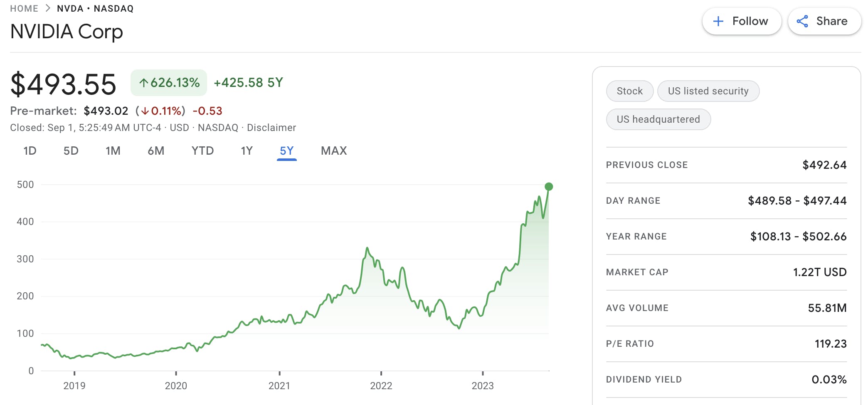This screenshot has height=405, width=868.
Task: Click the DIVIDEND YIELD label
Action: pyautogui.click(x=644, y=380)
